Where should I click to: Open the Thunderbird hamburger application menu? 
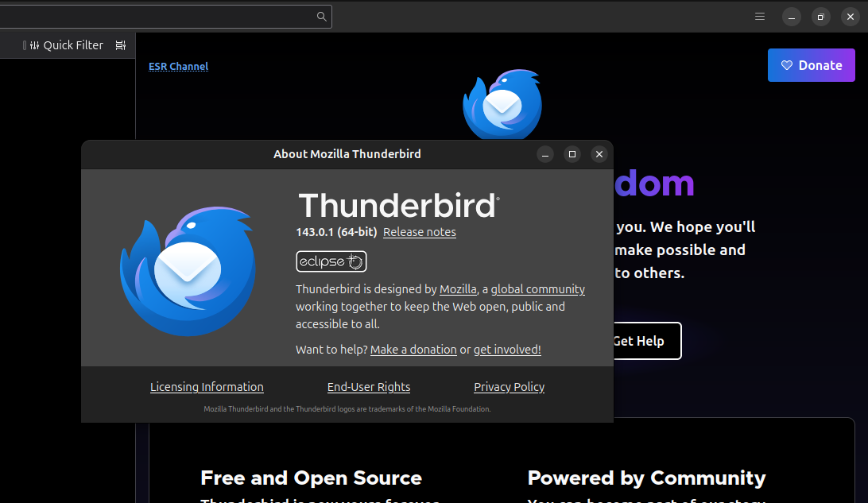pyautogui.click(x=760, y=17)
